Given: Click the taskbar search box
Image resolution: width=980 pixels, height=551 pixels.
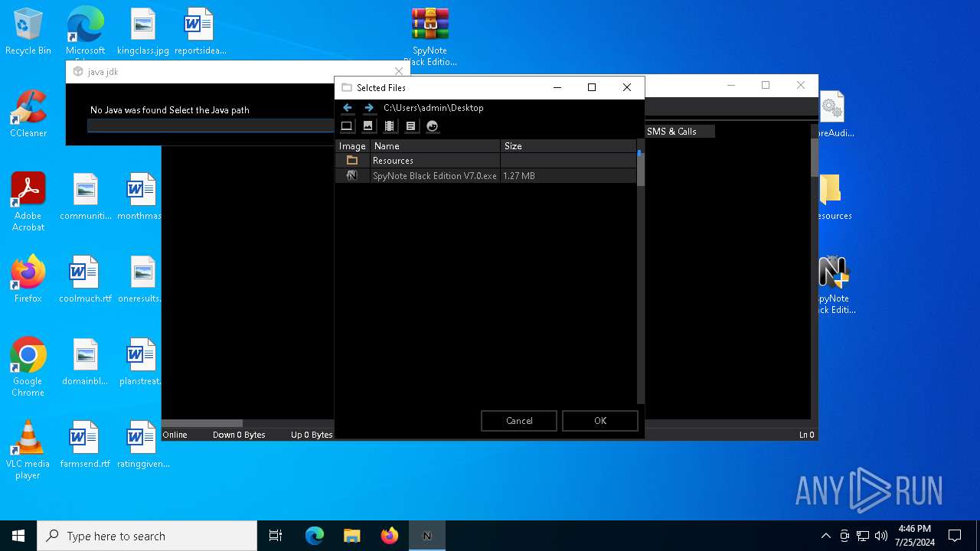Looking at the screenshot, I should tap(147, 536).
